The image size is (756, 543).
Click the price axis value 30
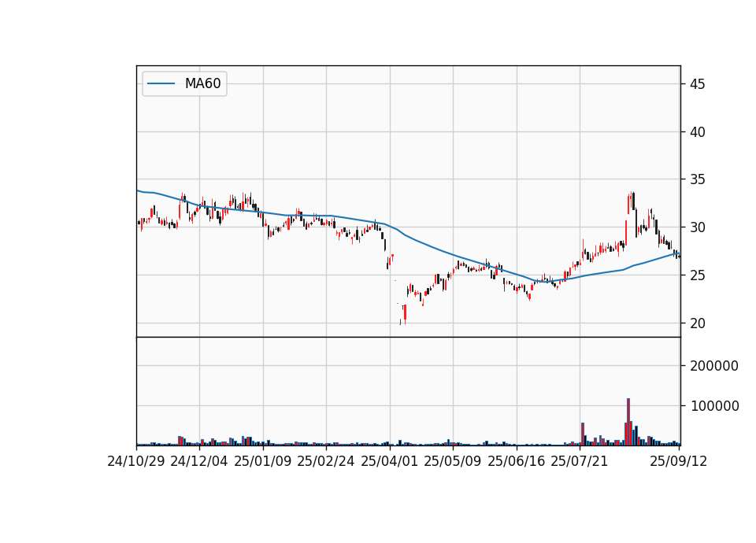(697, 227)
